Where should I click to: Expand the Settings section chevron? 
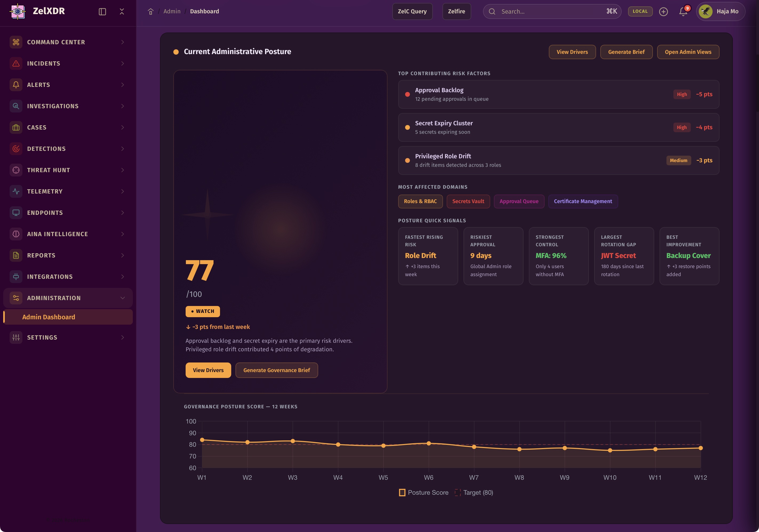[123, 337]
